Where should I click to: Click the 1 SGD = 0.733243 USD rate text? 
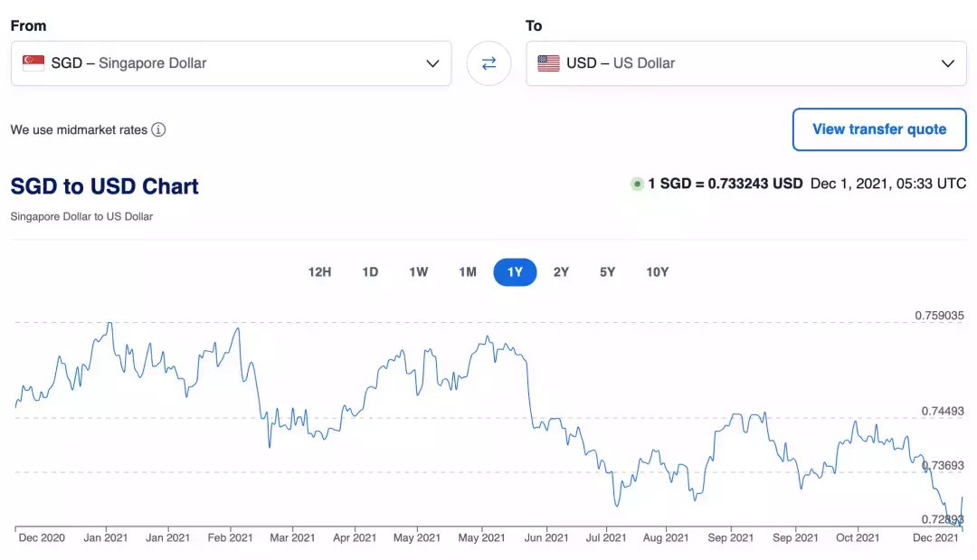pyautogui.click(x=725, y=184)
